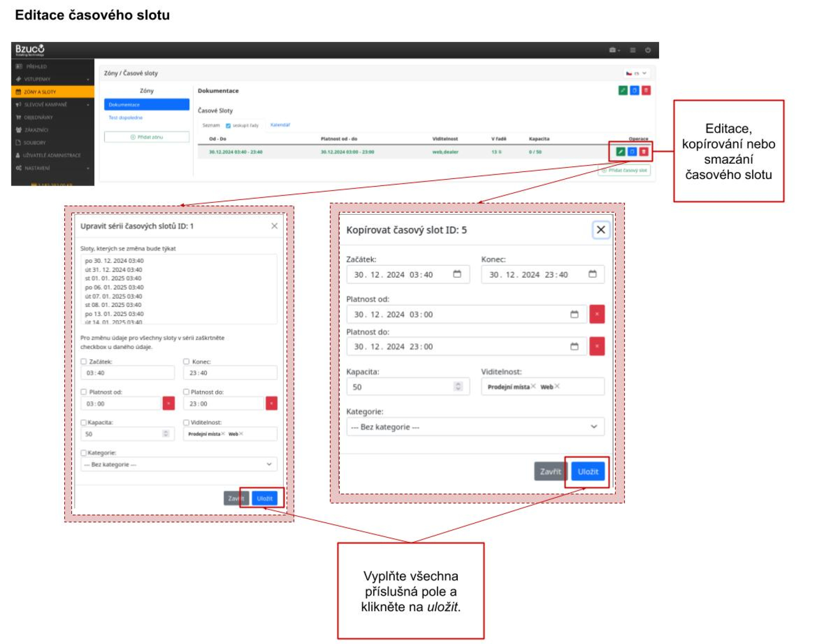Click Kapacita stepper in copy dialog
The width and height of the screenshot is (838, 644).
point(457,386)
